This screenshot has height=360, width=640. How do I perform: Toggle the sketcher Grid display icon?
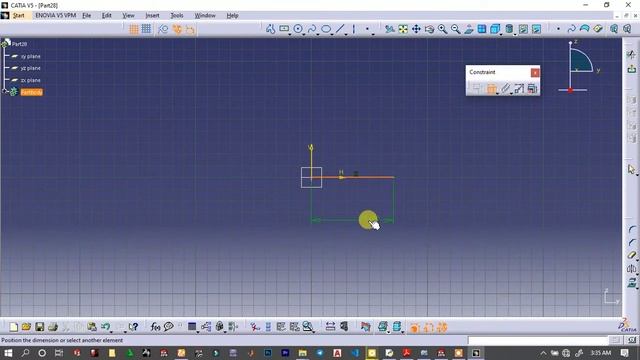coord(133,29)
